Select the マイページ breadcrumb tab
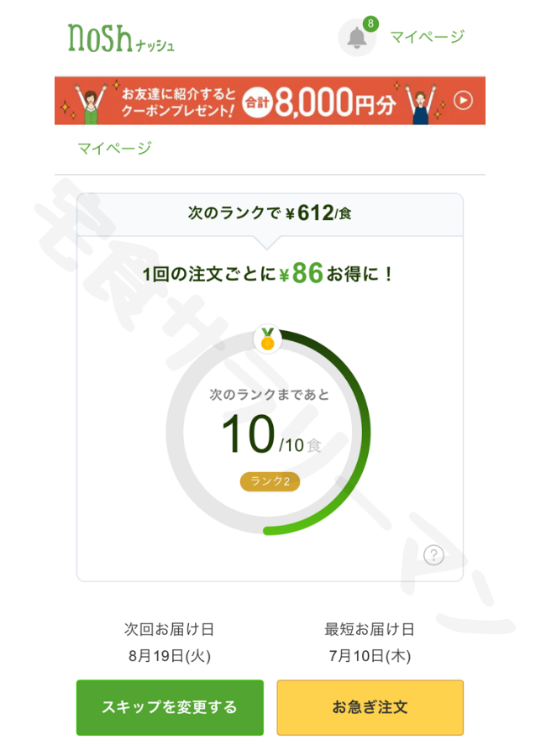Screen dimensions: 546x756 pos(115,148)
